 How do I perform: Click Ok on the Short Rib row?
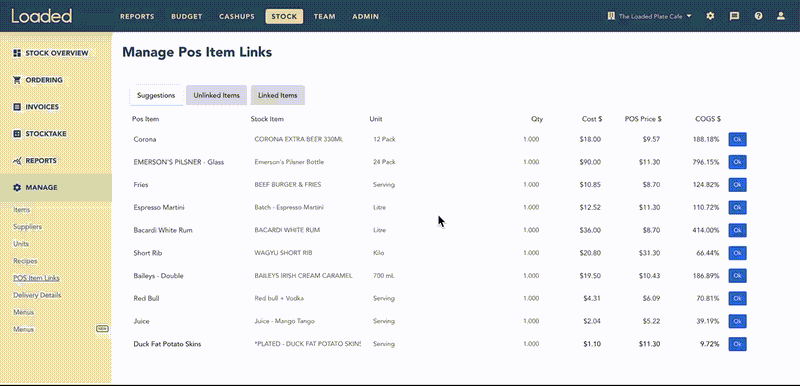point(737,253)
